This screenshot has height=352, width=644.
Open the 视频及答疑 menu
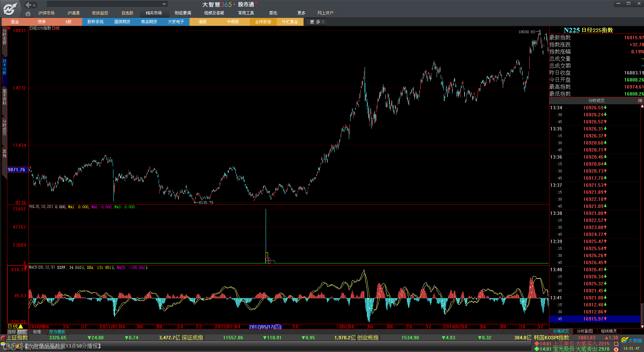tap(214, 13)
